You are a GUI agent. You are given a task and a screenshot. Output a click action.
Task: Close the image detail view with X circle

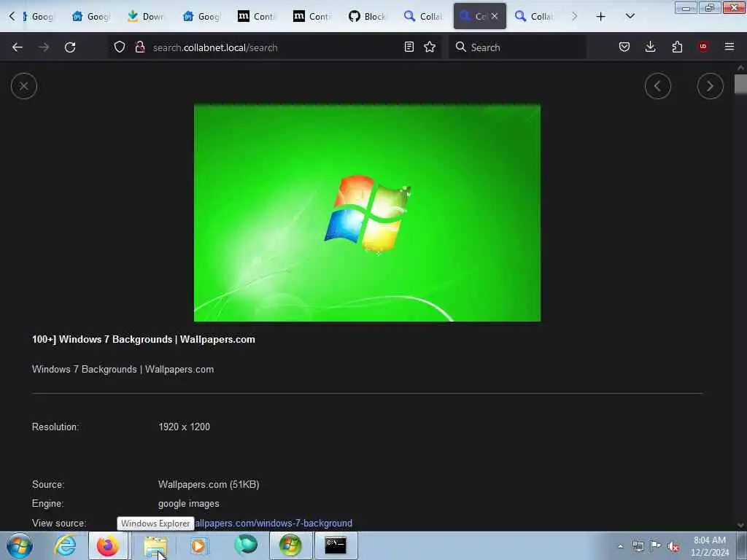24,86
